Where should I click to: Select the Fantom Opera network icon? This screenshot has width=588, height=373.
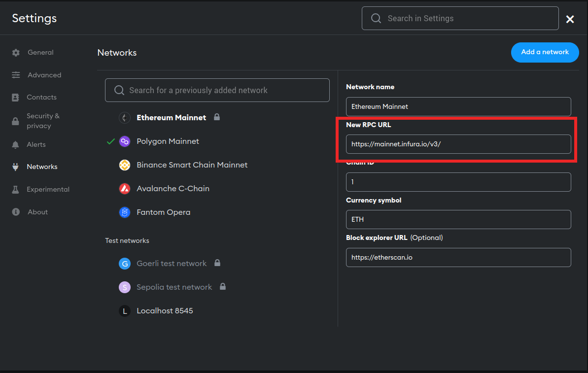[124, 212]
